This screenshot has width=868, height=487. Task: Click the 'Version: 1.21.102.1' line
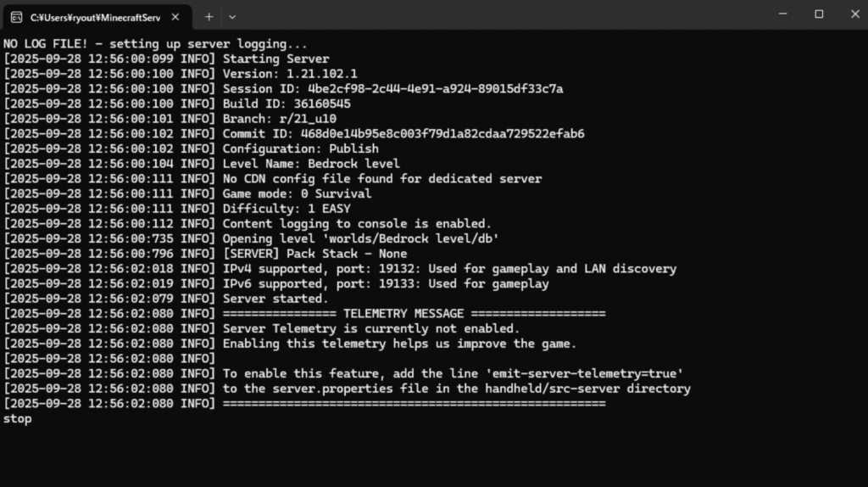click(x=289, y=74)
